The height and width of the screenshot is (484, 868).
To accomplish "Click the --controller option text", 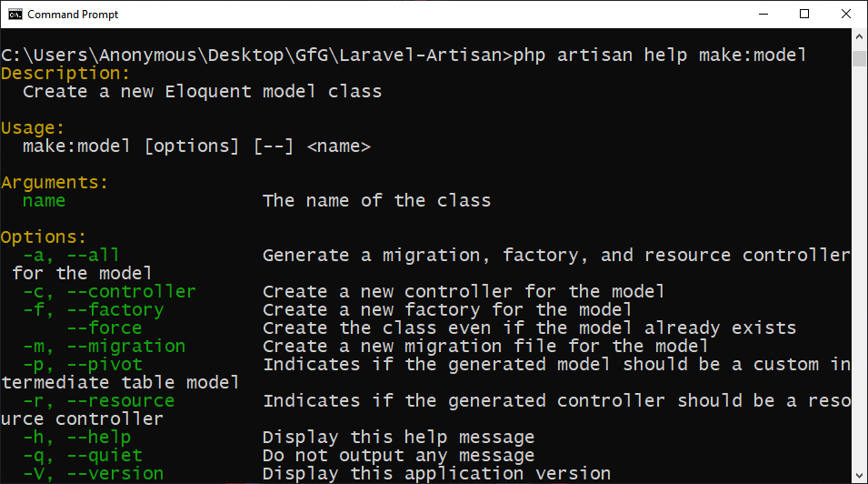I will [x=131, y=291].
